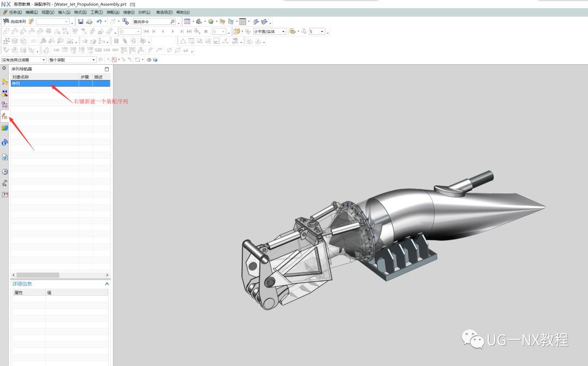The width and height of the screenshot is (588, 366).
Task: Click the show/hide eye icon in selection bar
Action: tap(149, 60)
